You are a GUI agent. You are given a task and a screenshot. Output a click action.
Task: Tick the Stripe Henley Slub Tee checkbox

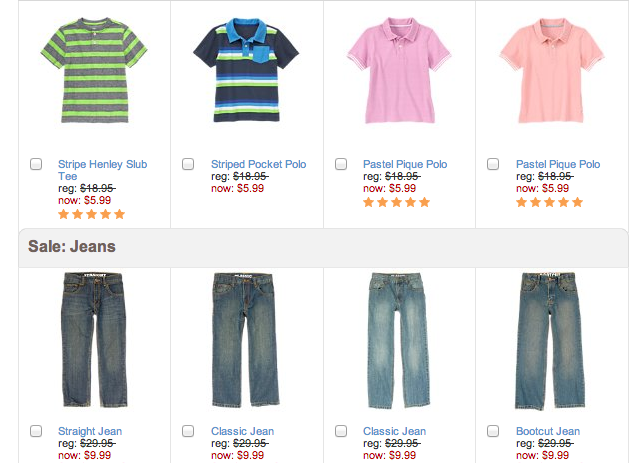[36, 164]
